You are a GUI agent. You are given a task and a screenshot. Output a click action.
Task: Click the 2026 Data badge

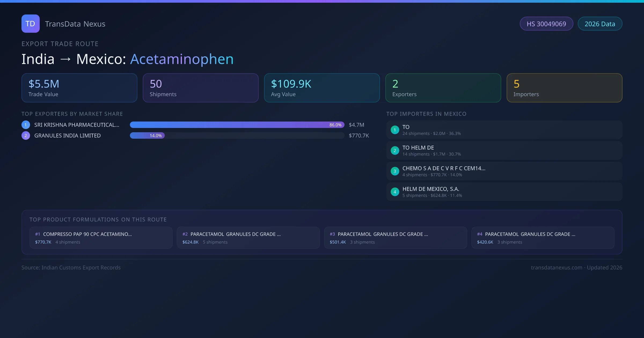(600, 24)
